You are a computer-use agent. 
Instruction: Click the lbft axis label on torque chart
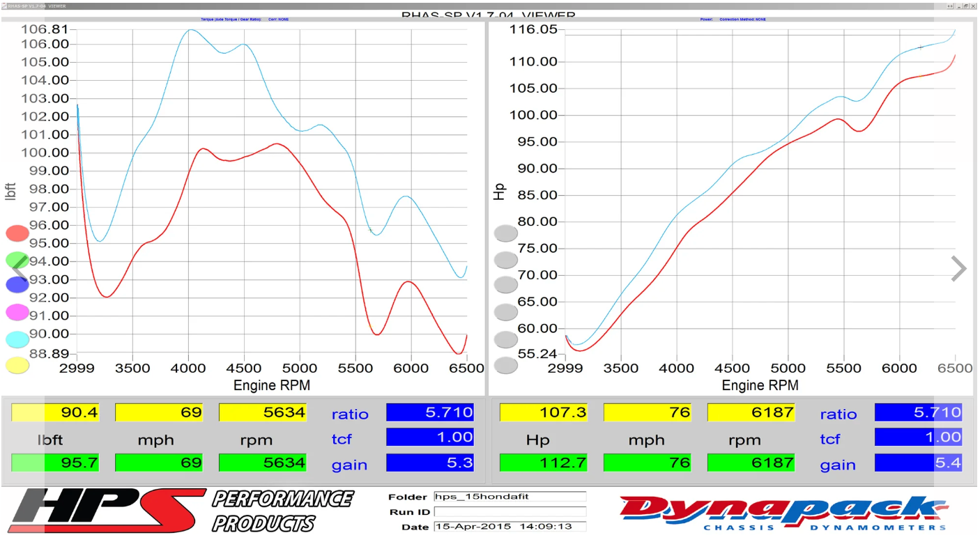[10, 192]
